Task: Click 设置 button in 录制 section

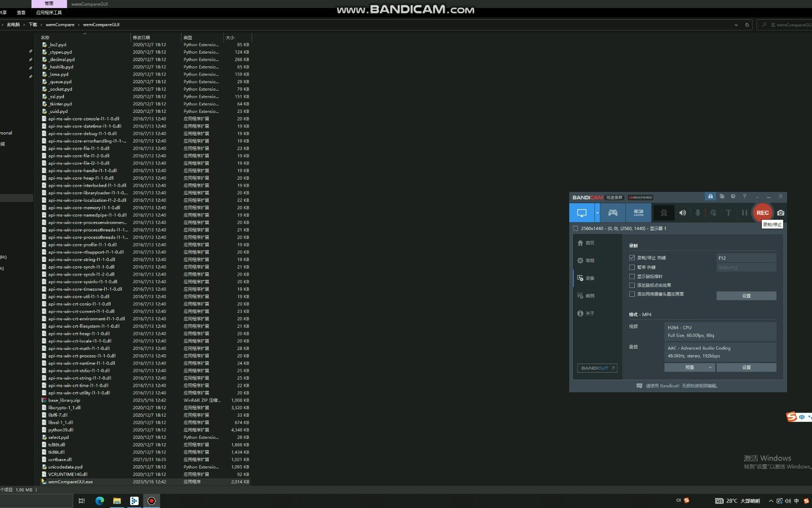Action: [746, 296]
